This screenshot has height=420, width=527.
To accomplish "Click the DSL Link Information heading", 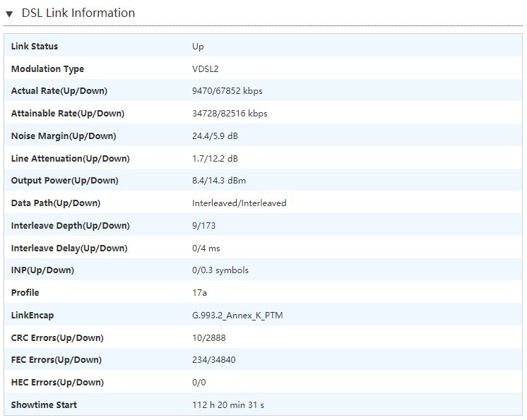I will click(78, 13).
